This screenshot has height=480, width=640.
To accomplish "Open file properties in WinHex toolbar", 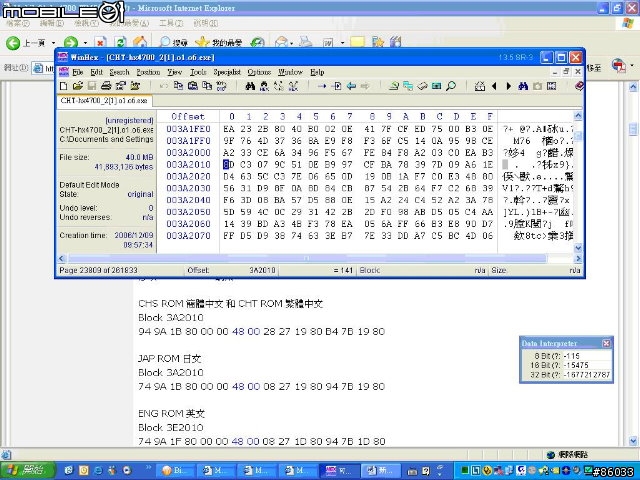I will pyautogui.click(x=121, y=86).
